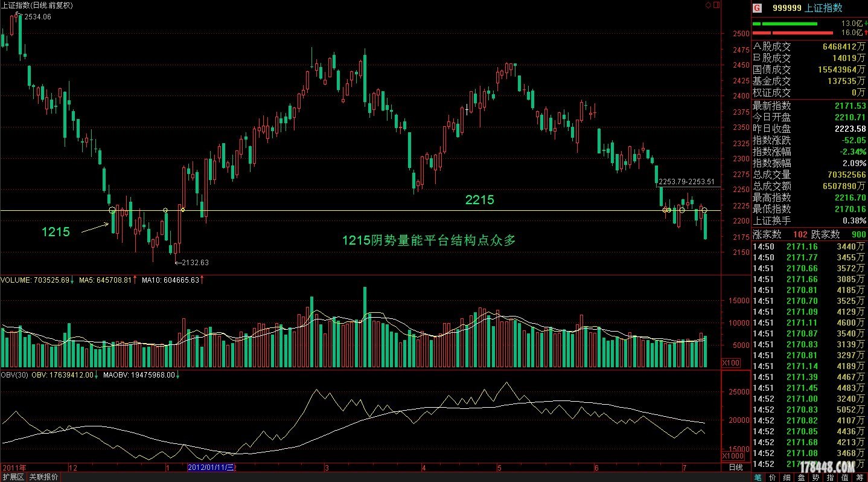The width and height of the screenshot is (868, 482).
Task: Click the chart title 上证指数(日线,前复权)
Action: (x=37, y=5)
